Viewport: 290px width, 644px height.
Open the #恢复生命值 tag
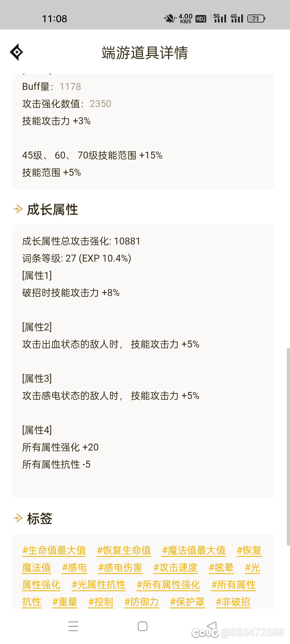(124, 550)
